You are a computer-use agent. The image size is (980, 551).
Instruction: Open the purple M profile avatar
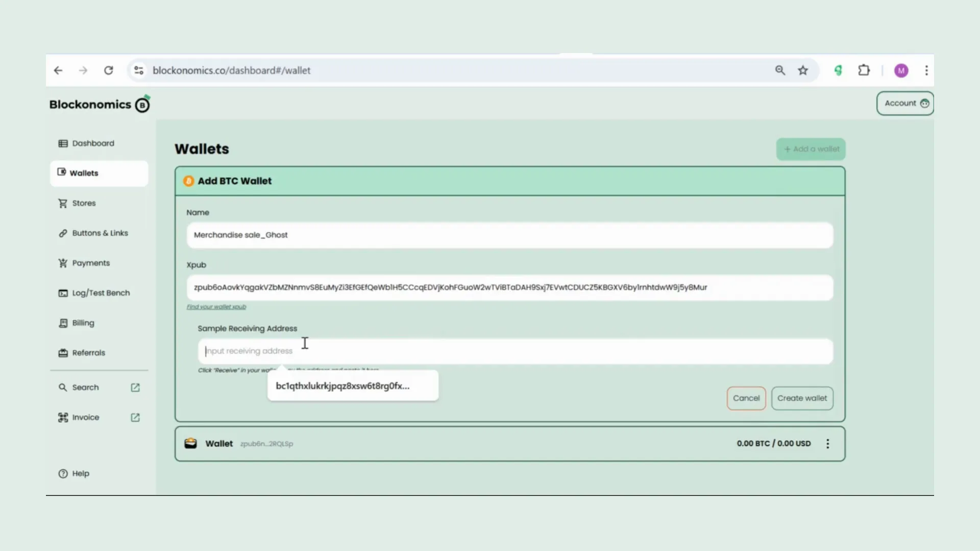(901, 70)
